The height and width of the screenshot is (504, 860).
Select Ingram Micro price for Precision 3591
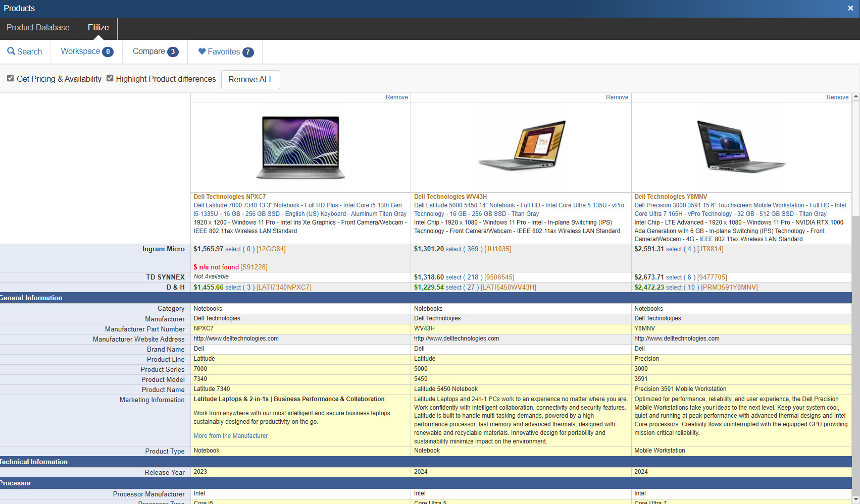(674, 249)
